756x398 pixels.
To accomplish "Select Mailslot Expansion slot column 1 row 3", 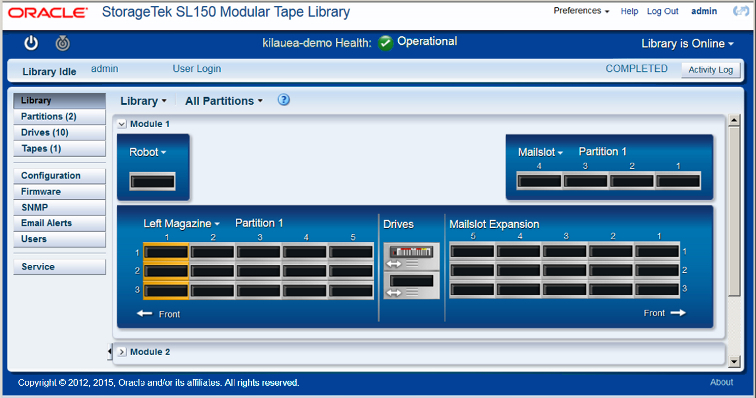I will [658, 289].
